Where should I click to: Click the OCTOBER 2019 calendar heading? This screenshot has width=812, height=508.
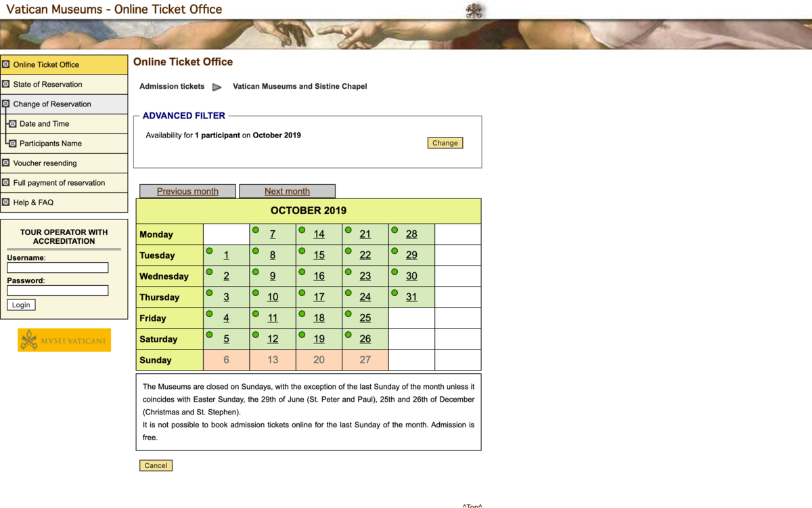[x=309, y=211]
